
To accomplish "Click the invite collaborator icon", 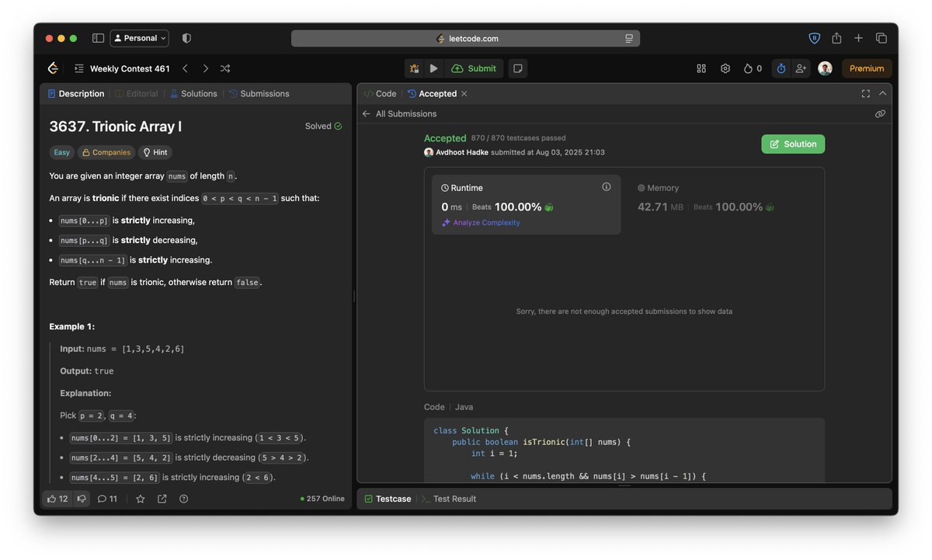I will tap(801, 68).
